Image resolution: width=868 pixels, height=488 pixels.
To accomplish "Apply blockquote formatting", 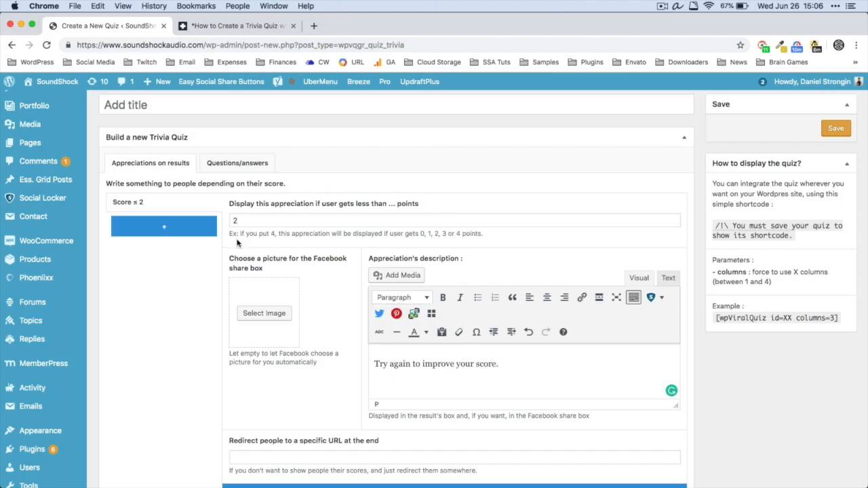I will click(x=512, y=298).
